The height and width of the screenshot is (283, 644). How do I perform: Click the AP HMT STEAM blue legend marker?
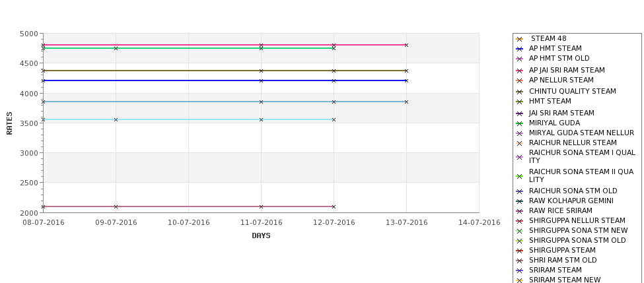click(519, 49)
